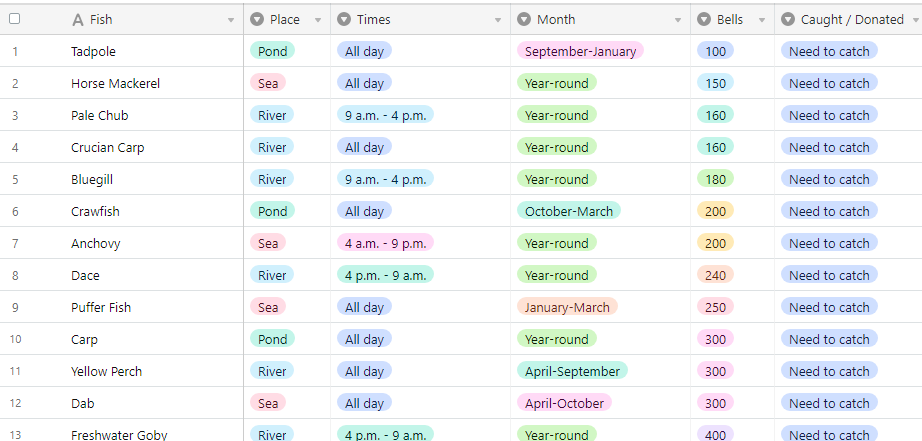Image resolution: width=922 pixels, height=441 pixels.
Task: Click the single-select icon in the Month header
Action: click(524, 19)
